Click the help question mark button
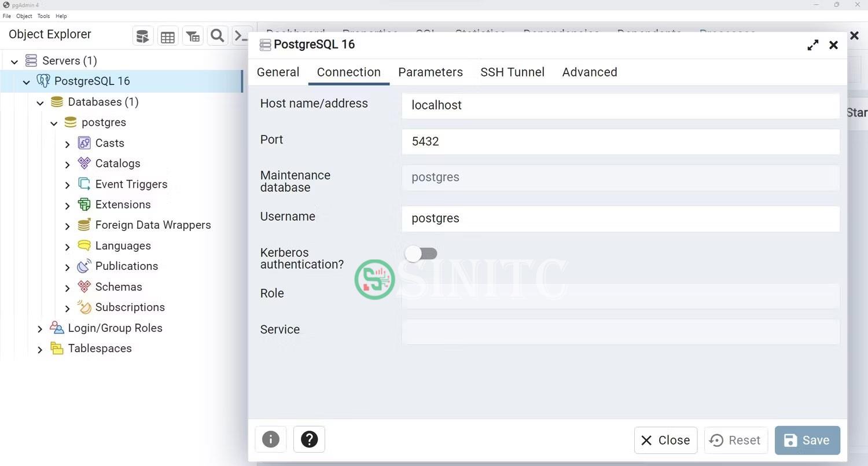 [310, 439]
